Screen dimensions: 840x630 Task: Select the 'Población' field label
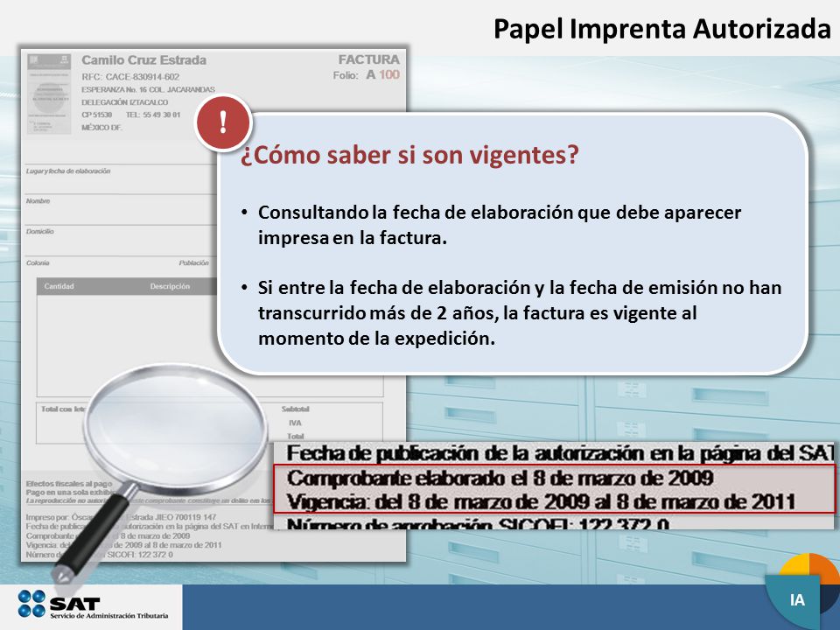[194, 263]
